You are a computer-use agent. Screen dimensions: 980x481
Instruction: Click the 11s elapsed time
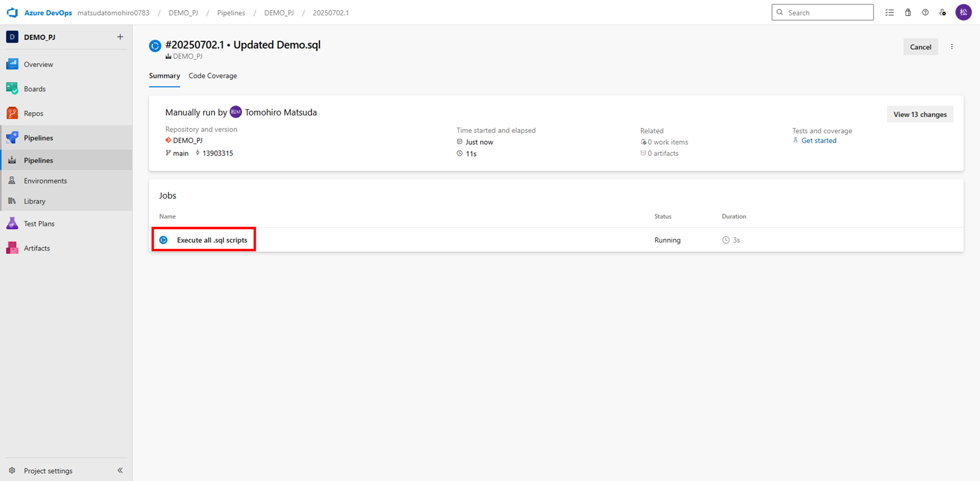point(471,154)
